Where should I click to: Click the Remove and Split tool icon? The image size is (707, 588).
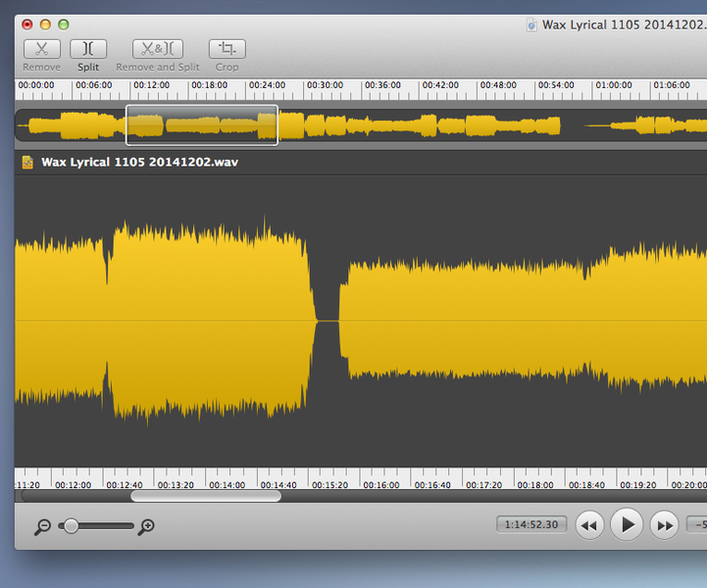(158, 49)
